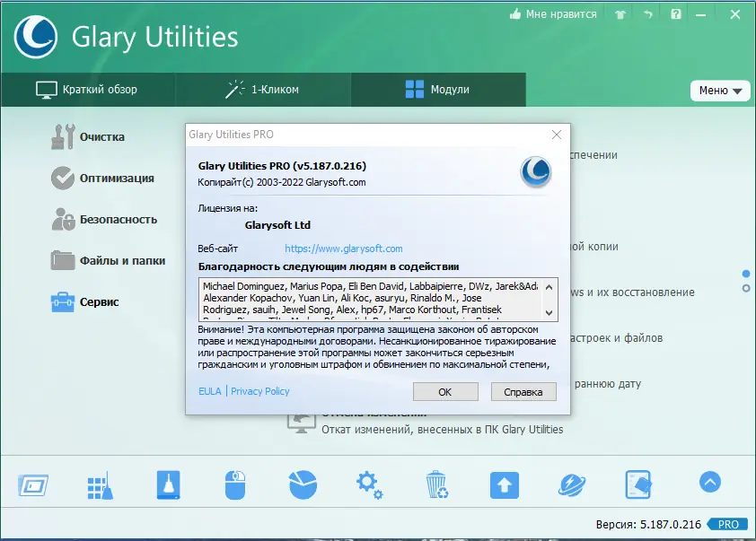Screen dimensions: 756x541
Task: Confirm the About dialog with OK
Action: click(x=445, y=391)
